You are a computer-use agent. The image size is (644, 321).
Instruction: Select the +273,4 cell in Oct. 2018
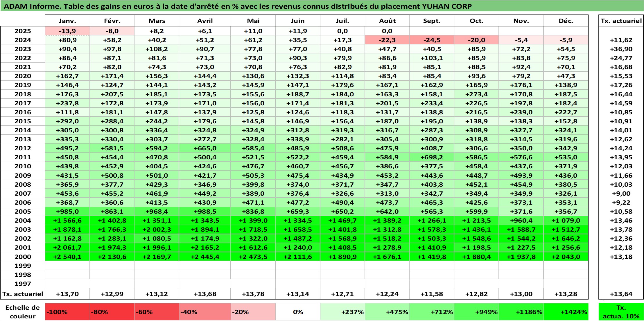tap(476, 94)
